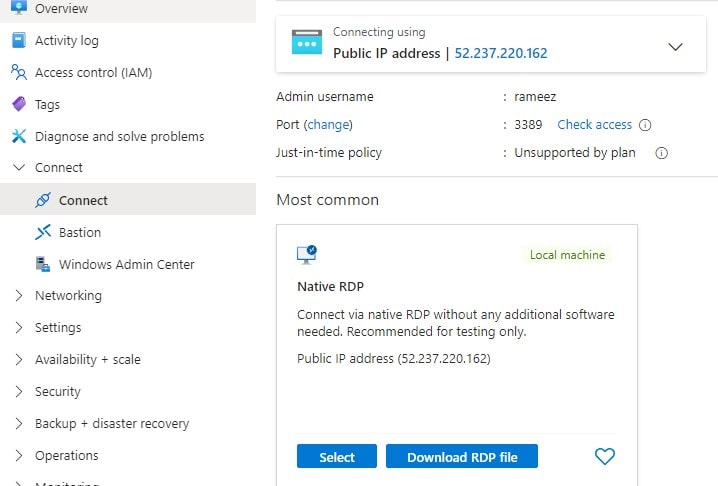Click Public IP address (52.237.220.162) text in card
The width and height of the screenshot is (718, 486).
393,358
